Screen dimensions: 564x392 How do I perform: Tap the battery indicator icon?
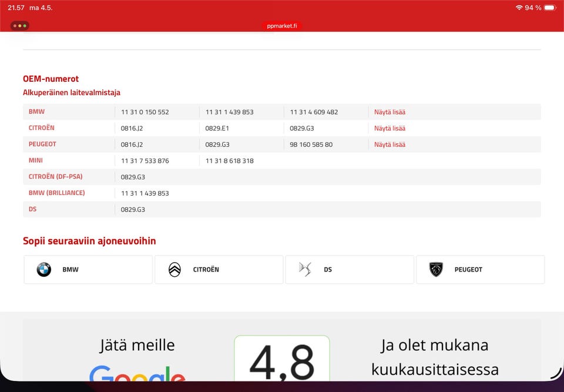click(550, 8)
